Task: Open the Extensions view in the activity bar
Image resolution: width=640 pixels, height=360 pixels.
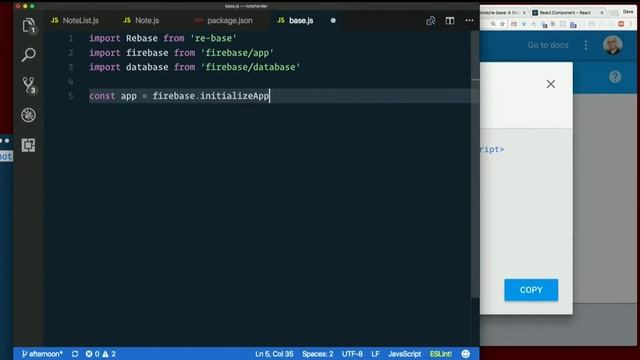Action: pos(28,145)
